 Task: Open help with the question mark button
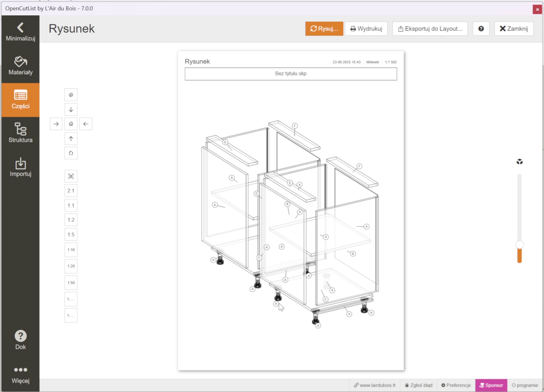(x=481, y=29)
